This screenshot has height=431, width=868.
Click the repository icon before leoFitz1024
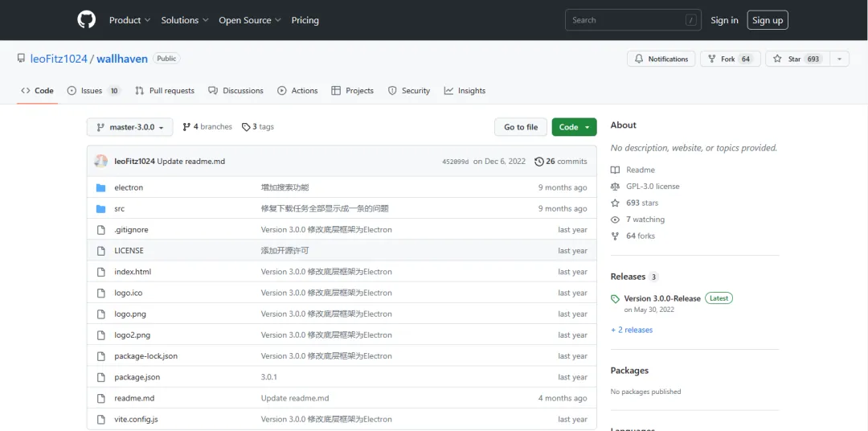click(x=21, y=58)
